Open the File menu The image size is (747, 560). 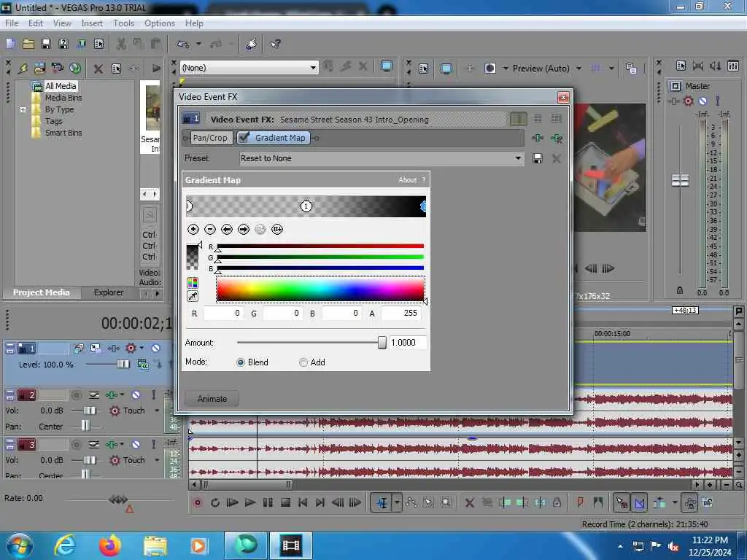click(x=12, y=23)
